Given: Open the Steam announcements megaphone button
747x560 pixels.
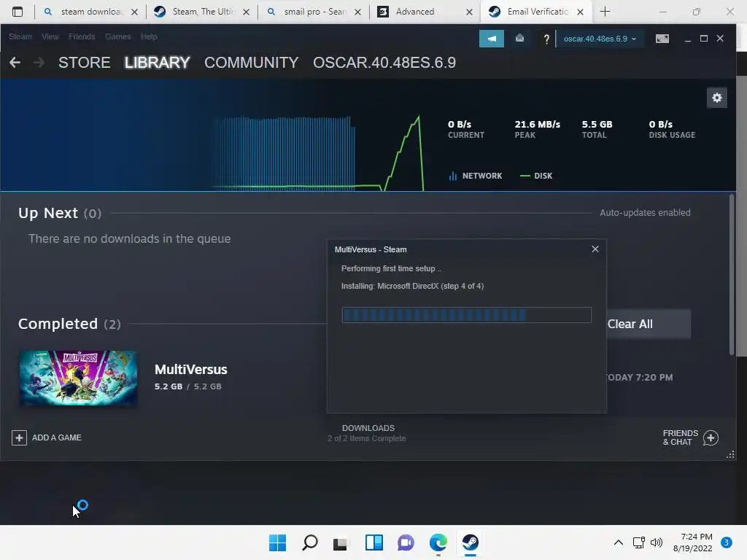Looking at the screenshot, I should 491,39.
